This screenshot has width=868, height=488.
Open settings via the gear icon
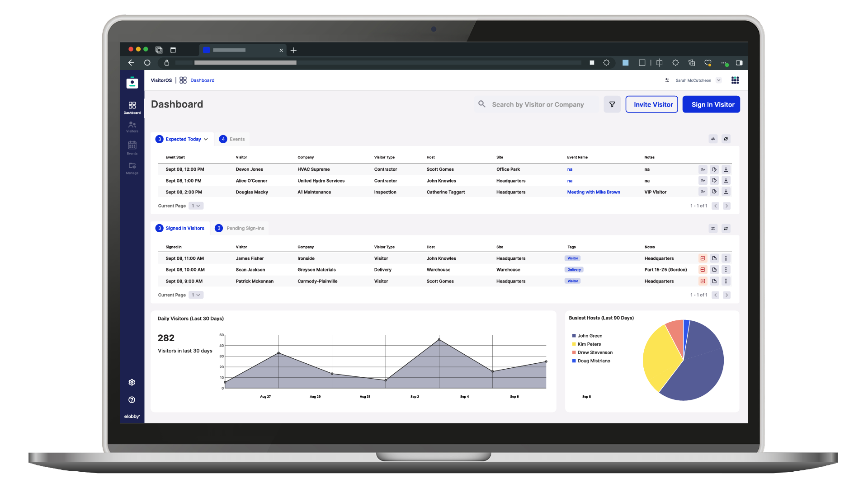132,382
